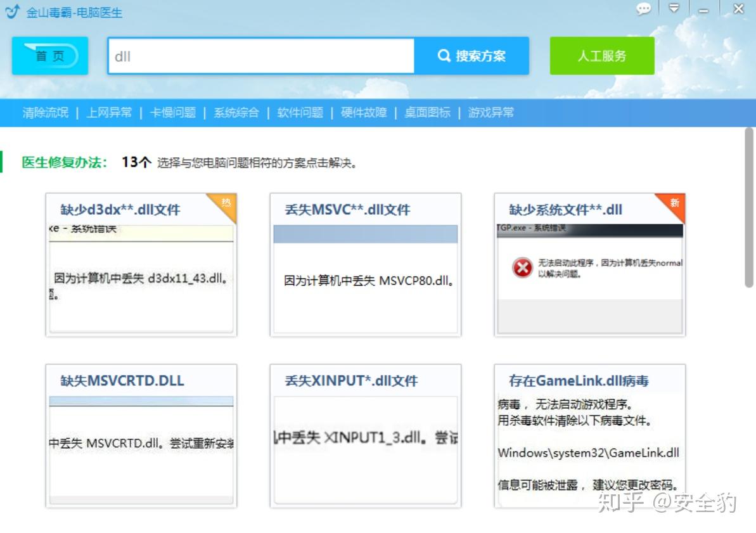Minimize the 电脑医生 window
Image resolution: width=756 pixels, height=533 pixels.
[x=703, y=10]
